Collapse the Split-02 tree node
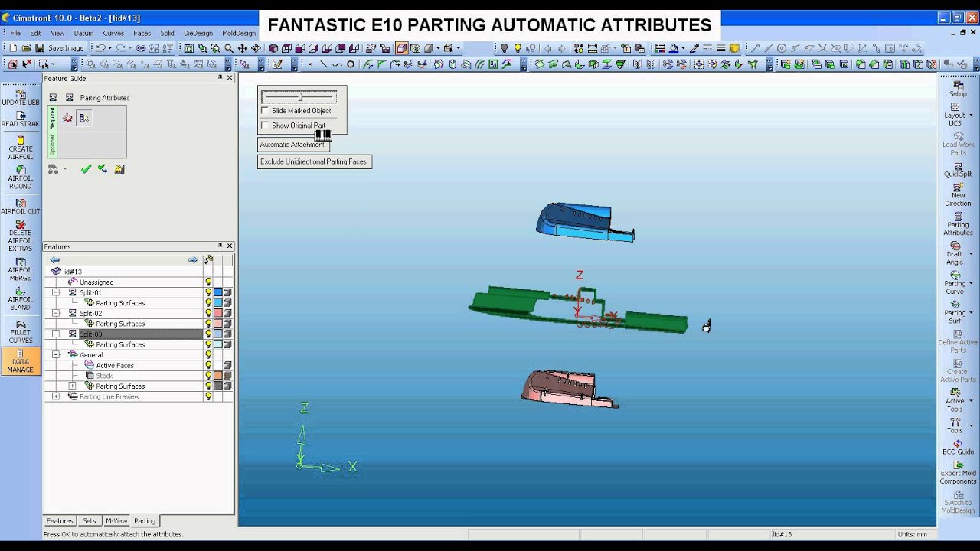The height and width of the screenshot is (551, 980). tap(56, 313)
